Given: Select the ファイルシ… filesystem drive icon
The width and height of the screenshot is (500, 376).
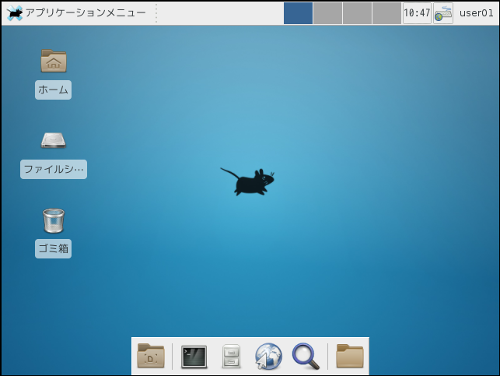Looking at the screenshot, I should pos(53,140).
